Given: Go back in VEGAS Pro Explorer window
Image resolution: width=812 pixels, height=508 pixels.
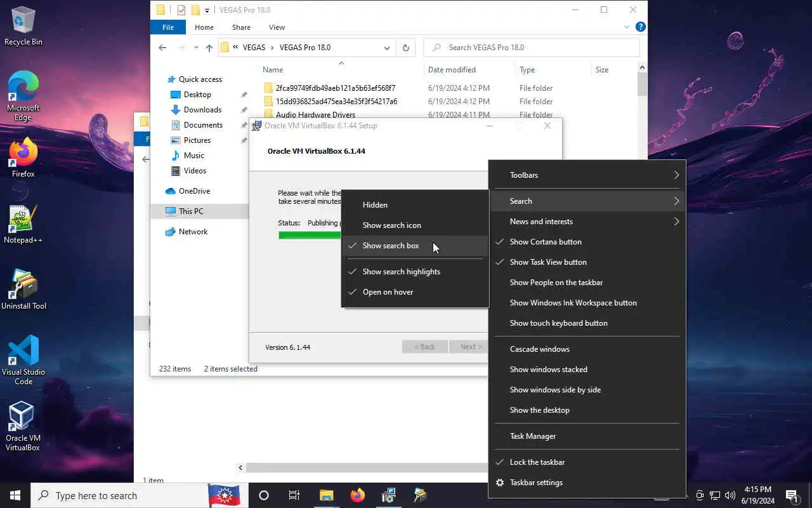Looking at the screenshot, I should [162, 48].
